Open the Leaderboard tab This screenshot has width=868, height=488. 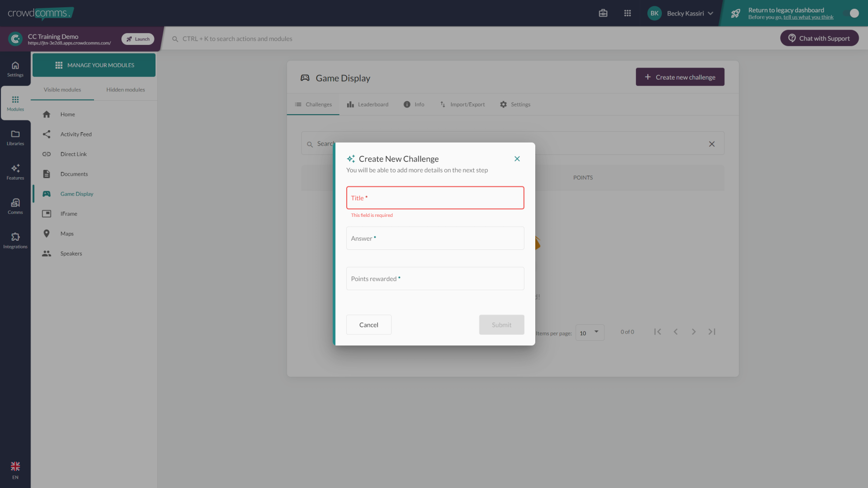pos(367,104)
